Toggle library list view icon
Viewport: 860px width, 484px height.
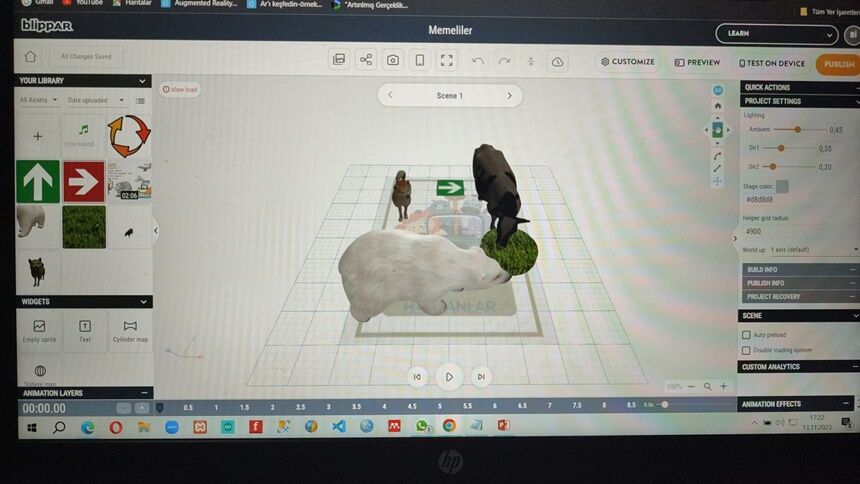pos(140,100)
